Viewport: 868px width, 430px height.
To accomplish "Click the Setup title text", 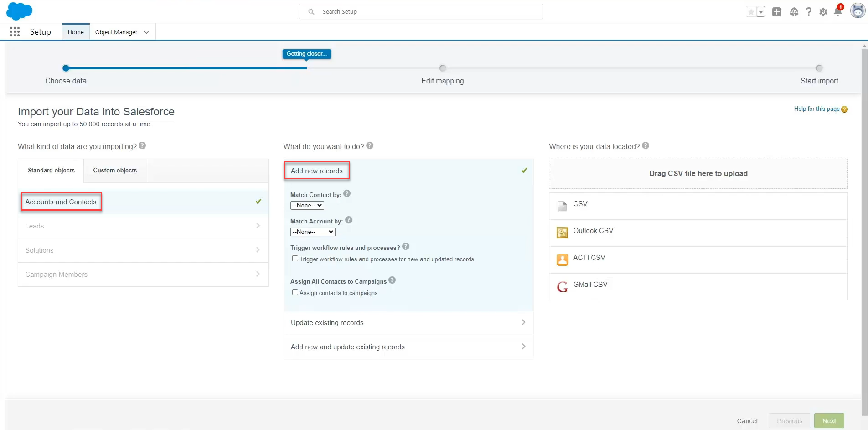I will (x=41, y=32).
